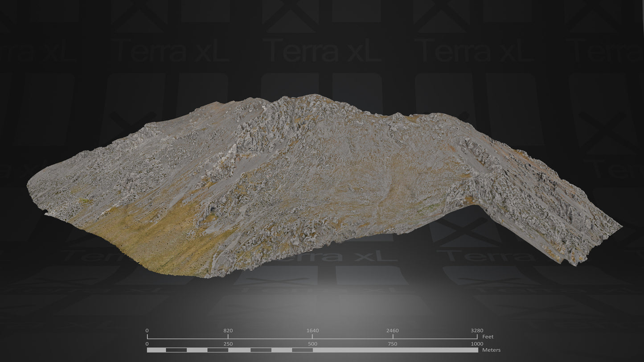644x362 pixels.
Task: Click the Terra xL watermark logo top center
Action: point(320,52)
